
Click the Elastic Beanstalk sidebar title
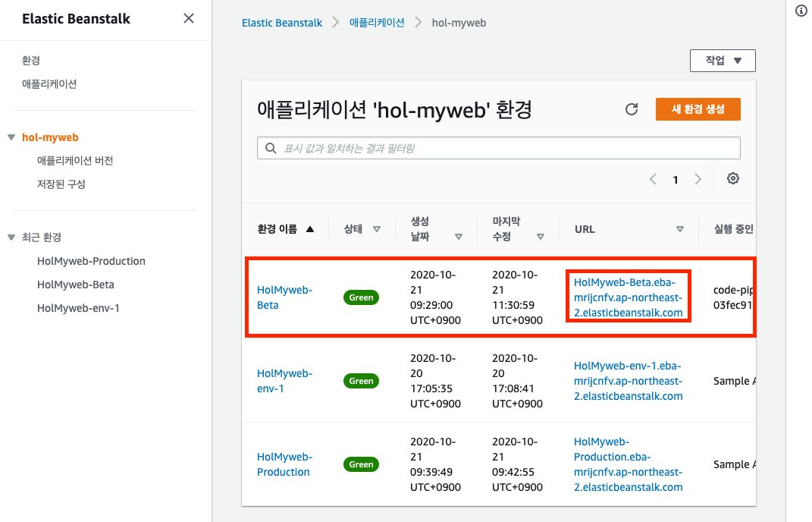[x=76, y=19]
